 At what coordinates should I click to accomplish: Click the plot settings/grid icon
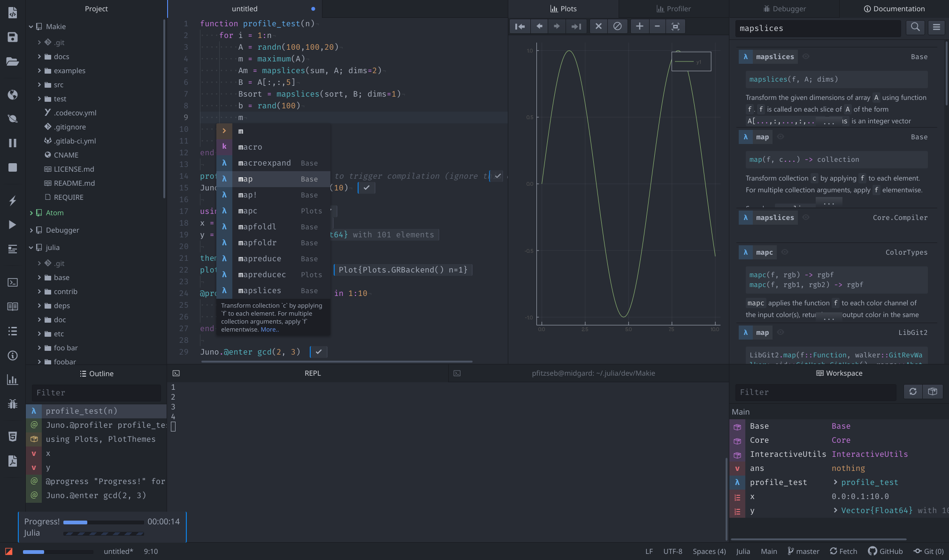675,27
